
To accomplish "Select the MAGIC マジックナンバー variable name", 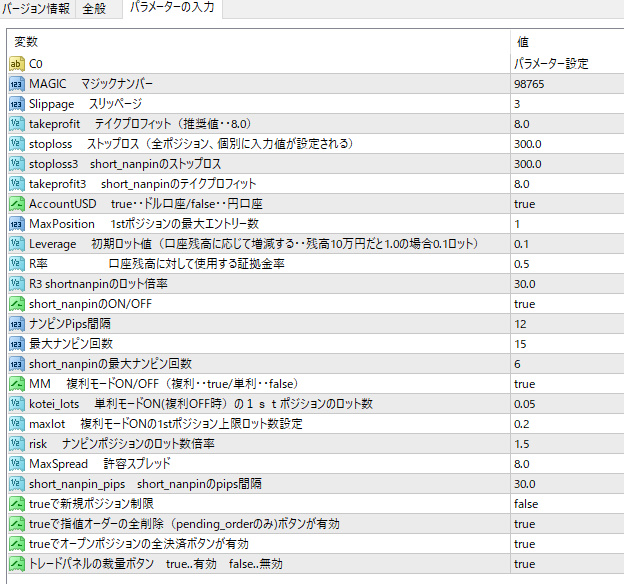I will tap(91, 84).
